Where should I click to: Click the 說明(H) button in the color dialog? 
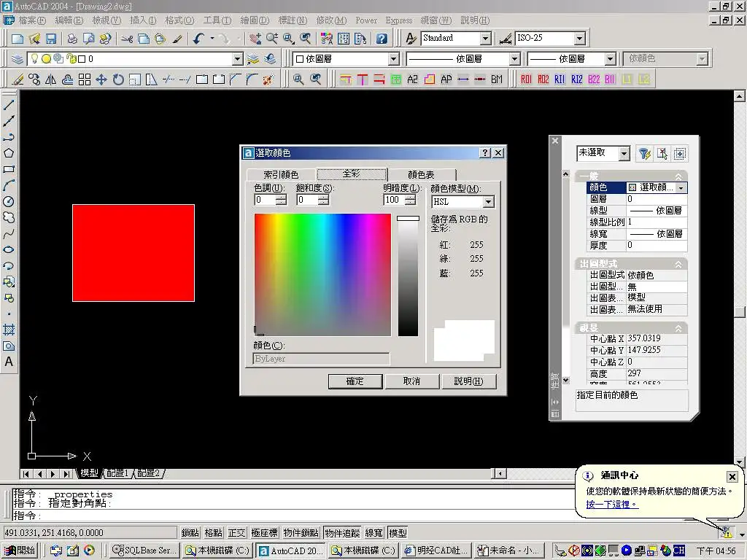[469, 381]
